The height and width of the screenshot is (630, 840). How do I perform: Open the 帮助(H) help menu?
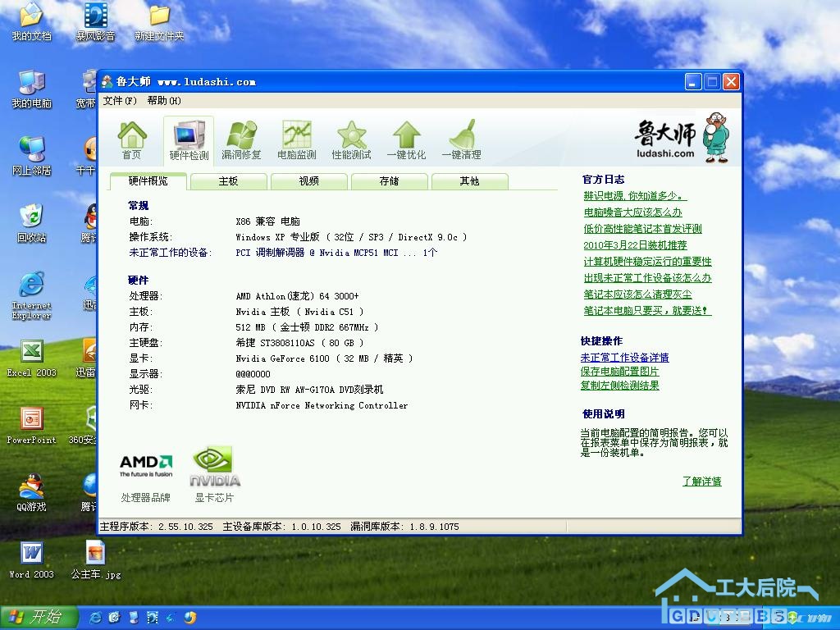pos(164,101)
